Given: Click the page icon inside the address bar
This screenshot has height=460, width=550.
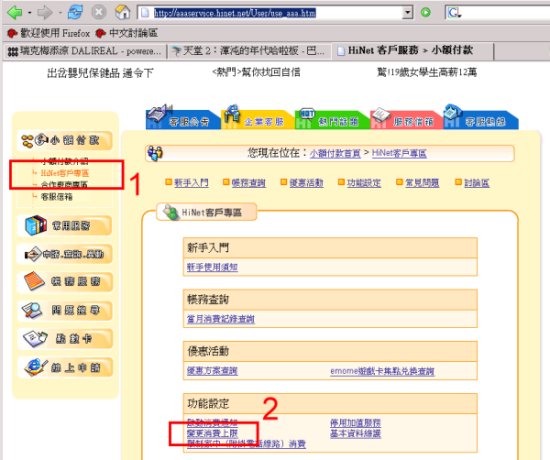Looking at the screenshot, I should click(145, 13).
